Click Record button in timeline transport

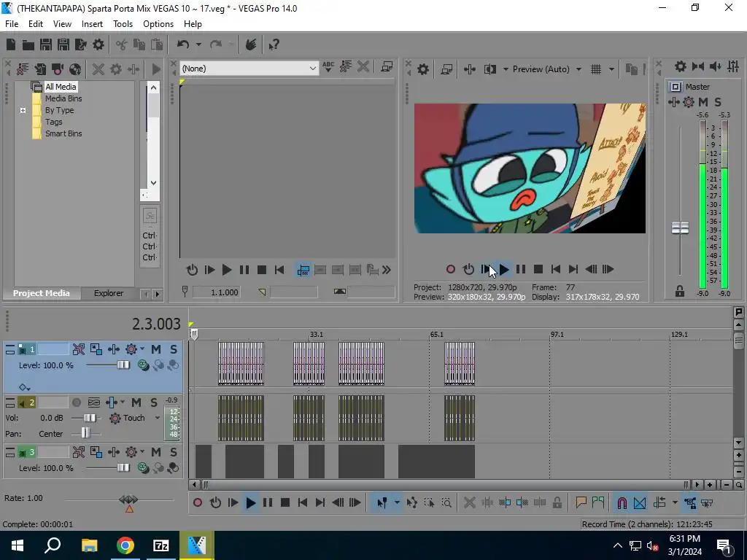pos(198,502)
